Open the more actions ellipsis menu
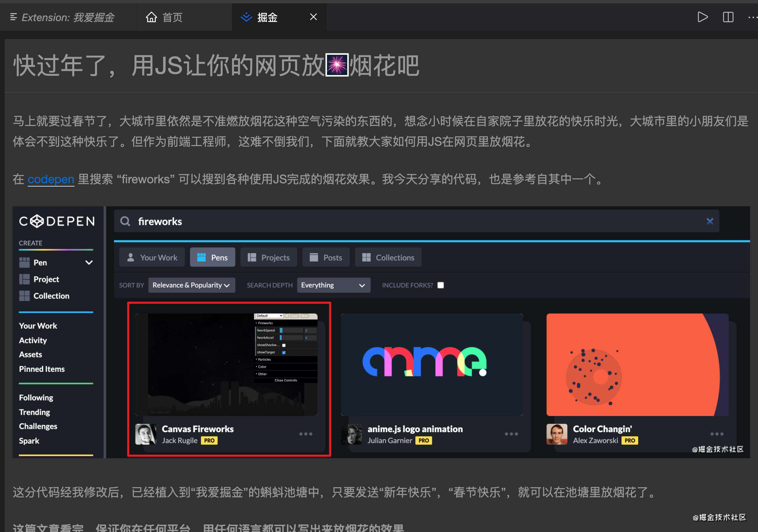 tap(752, 17)
